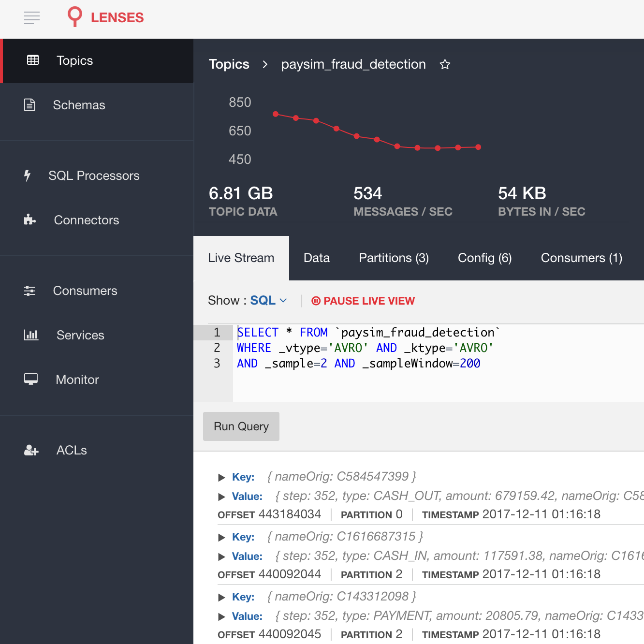Click the first data point on the chart
This screenshot has height=644, width=644.
tap(276, 114)
